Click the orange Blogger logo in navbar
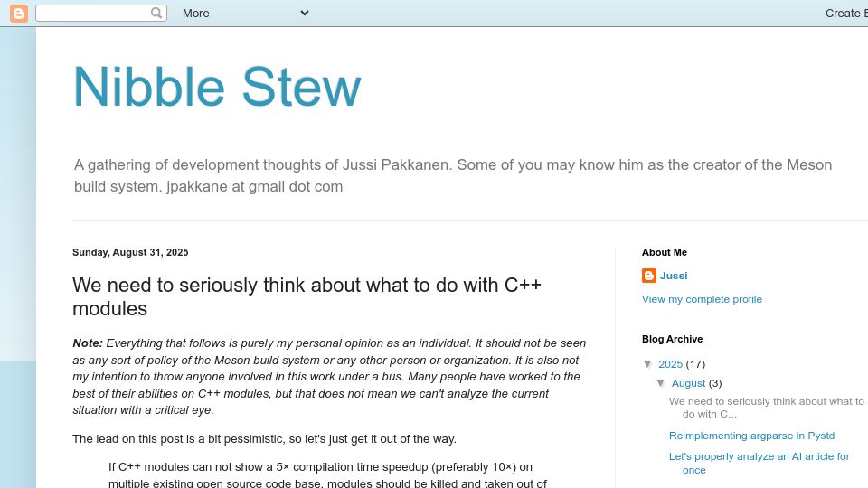The width and height of the screenshot is (868, 488). [19, 14]
